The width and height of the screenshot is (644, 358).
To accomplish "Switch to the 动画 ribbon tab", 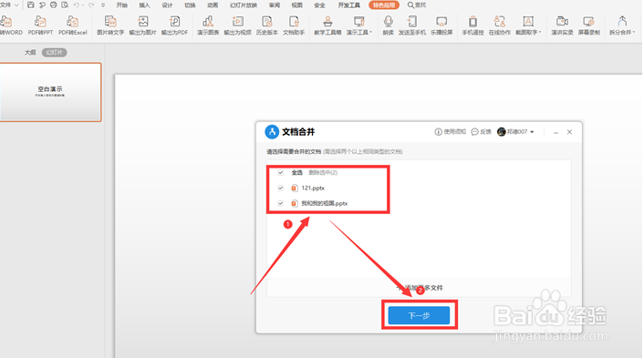I will 213,5.
